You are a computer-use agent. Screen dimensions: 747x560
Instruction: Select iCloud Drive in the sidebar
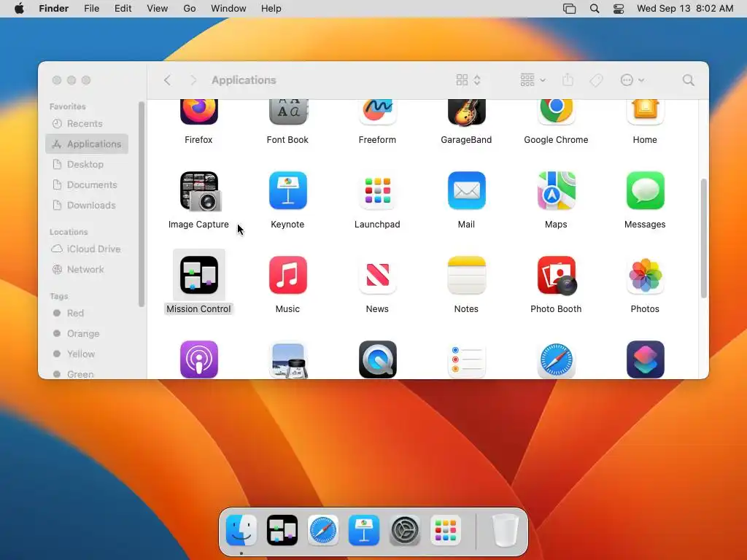click(x=87, y=249)
